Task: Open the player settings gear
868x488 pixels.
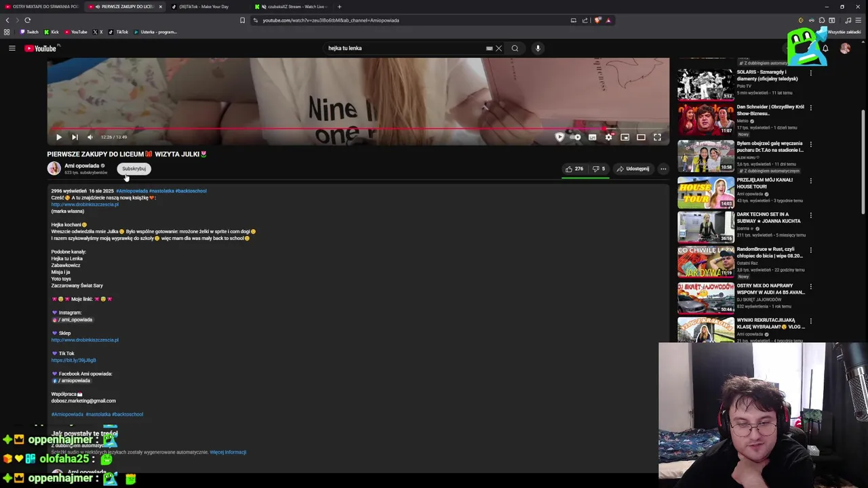Action: click(608, 137)
